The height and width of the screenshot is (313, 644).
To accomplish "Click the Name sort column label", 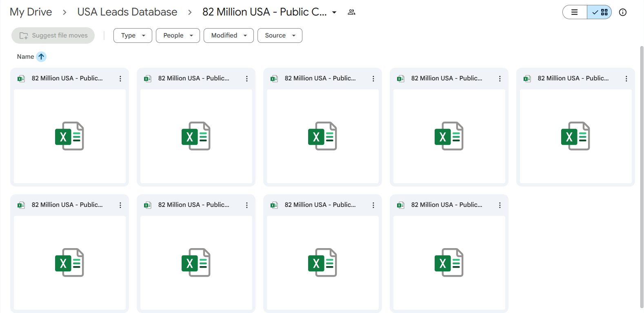I will (x=25, y=57).
